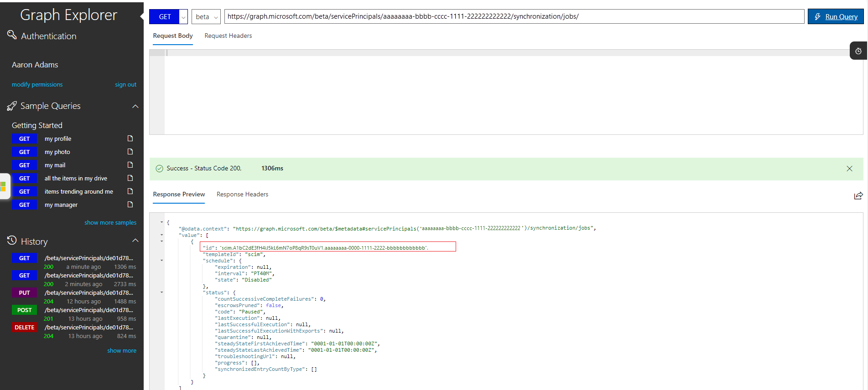Collapse the History section chevron
This screenshot has width=868, height=390.
click(135, 241)
